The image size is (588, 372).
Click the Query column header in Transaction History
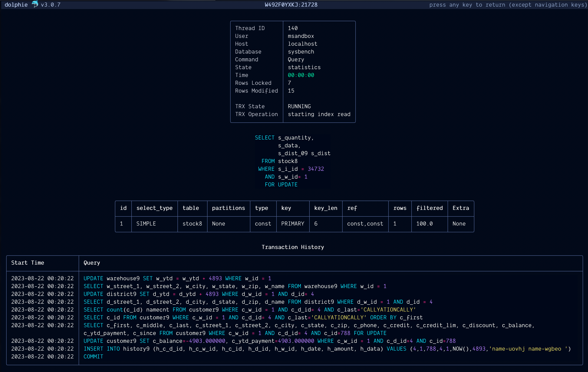(x=91, y=263)
